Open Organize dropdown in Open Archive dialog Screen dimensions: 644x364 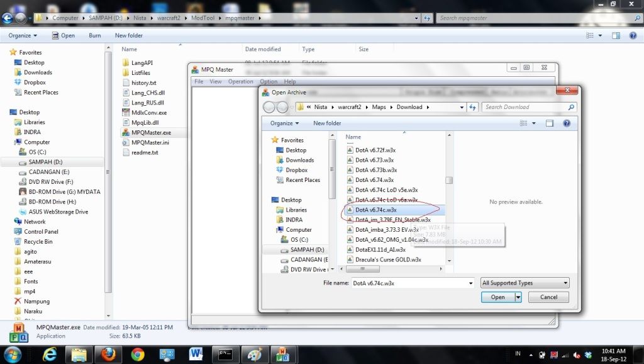tap(284, 123)
